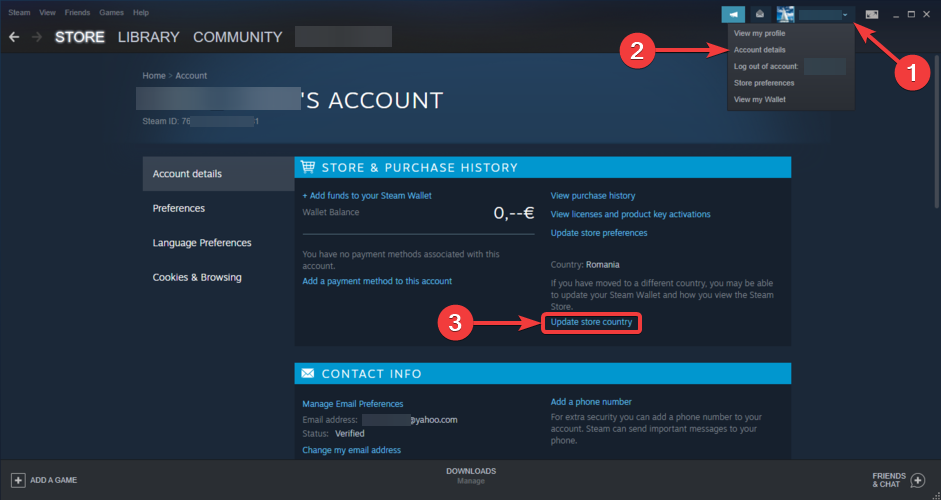Click the Status: Verified text
The width and height of the screenshot is (941, 500).
[x=333, y=433]
